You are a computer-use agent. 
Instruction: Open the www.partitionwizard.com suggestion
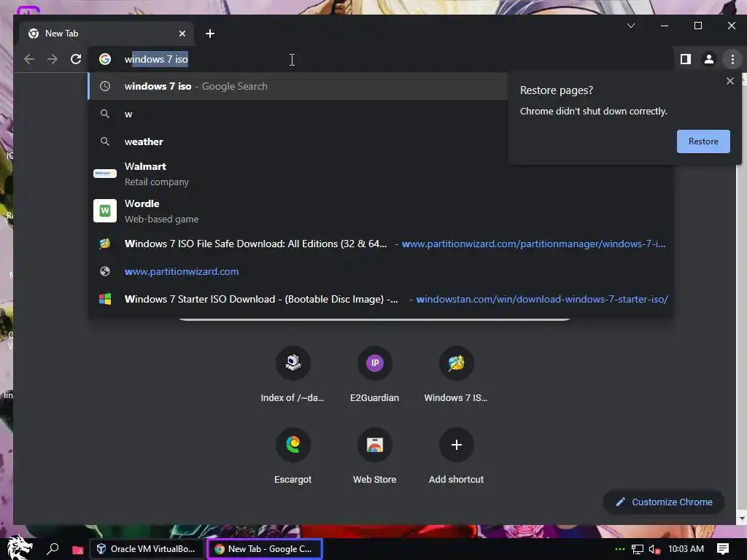(x=381, y=271)
